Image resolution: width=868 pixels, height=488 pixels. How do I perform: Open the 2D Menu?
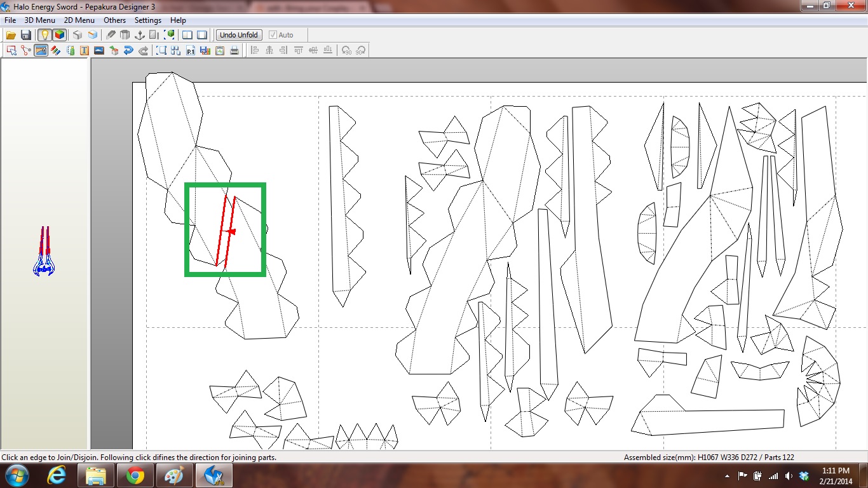(x=79, y=20)
